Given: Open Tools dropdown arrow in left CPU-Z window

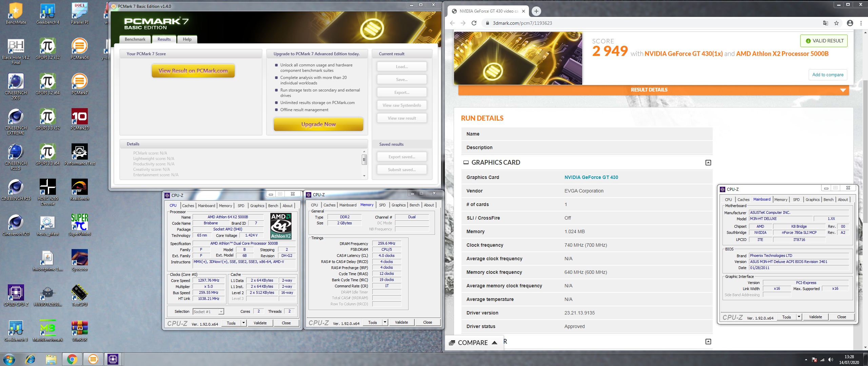Looking at the screenshot, I should click(243, 323).
